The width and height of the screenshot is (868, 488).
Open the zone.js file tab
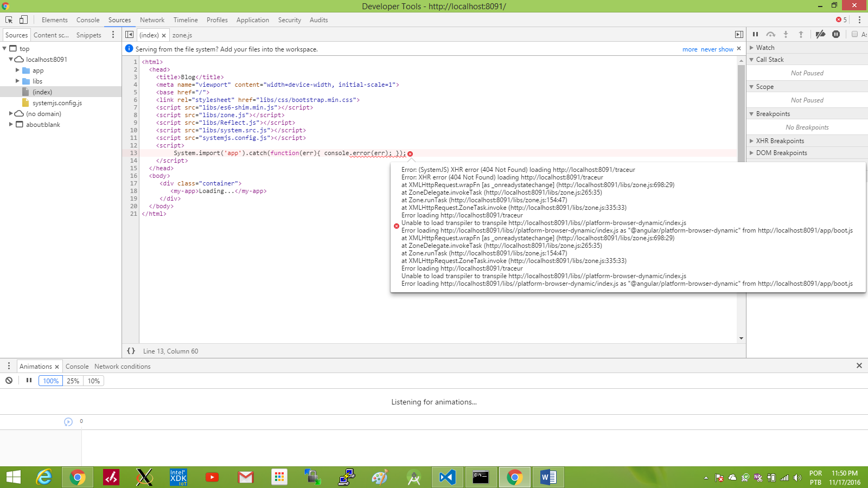point(182,35)
